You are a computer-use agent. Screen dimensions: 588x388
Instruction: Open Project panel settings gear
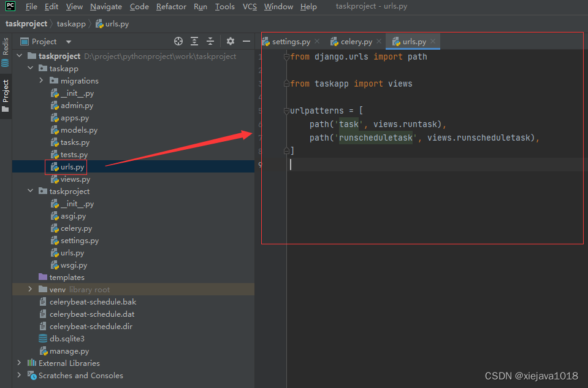[231, 41]
